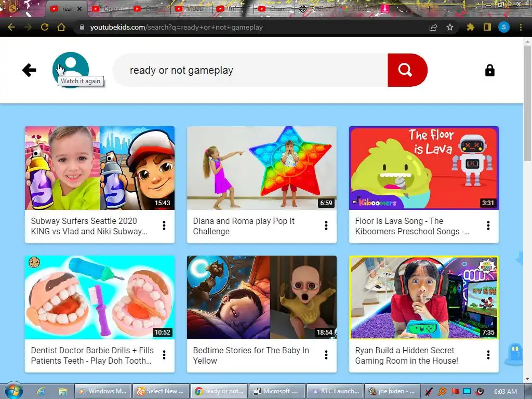This screenshot has height=399, width=532.
Task: Switch to 'Windows M...' taskbar window
Action: click(102, 391)
